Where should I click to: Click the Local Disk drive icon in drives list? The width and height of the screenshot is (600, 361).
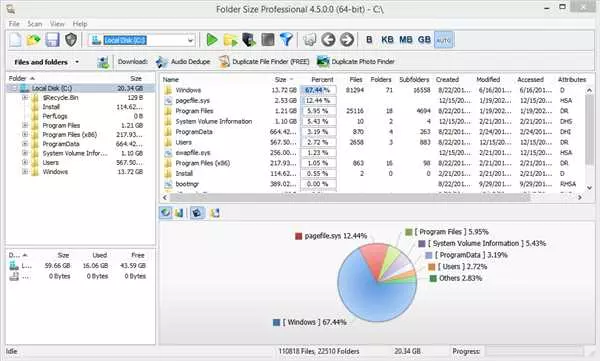(14, 265)
